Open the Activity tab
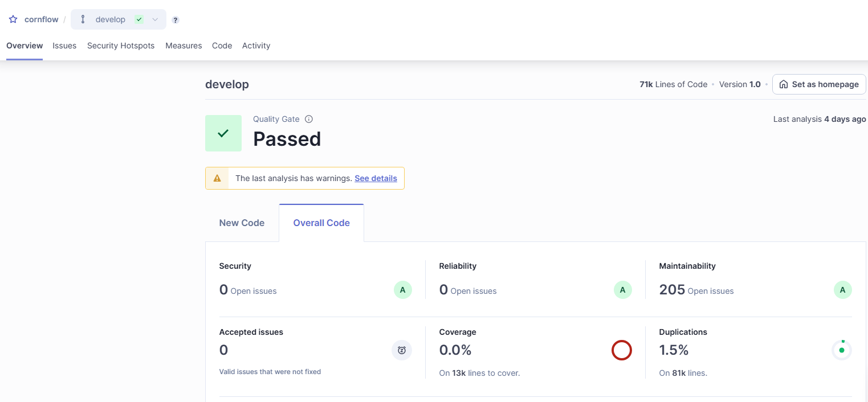The width and height of the screenshot is (868, 402). [x=256, y=46]
